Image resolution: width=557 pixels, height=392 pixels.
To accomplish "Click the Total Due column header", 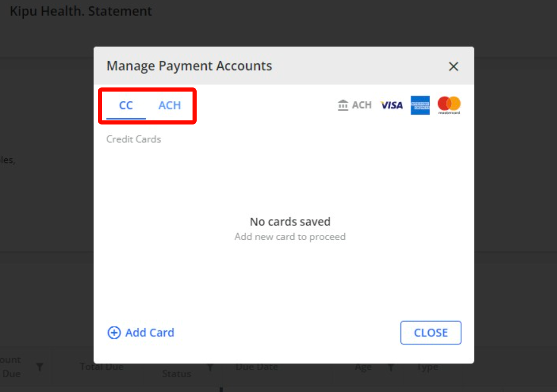I will (101, 367).
